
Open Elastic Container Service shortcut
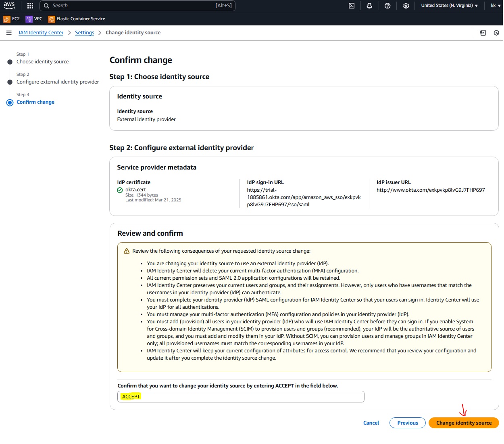[77, 19]
